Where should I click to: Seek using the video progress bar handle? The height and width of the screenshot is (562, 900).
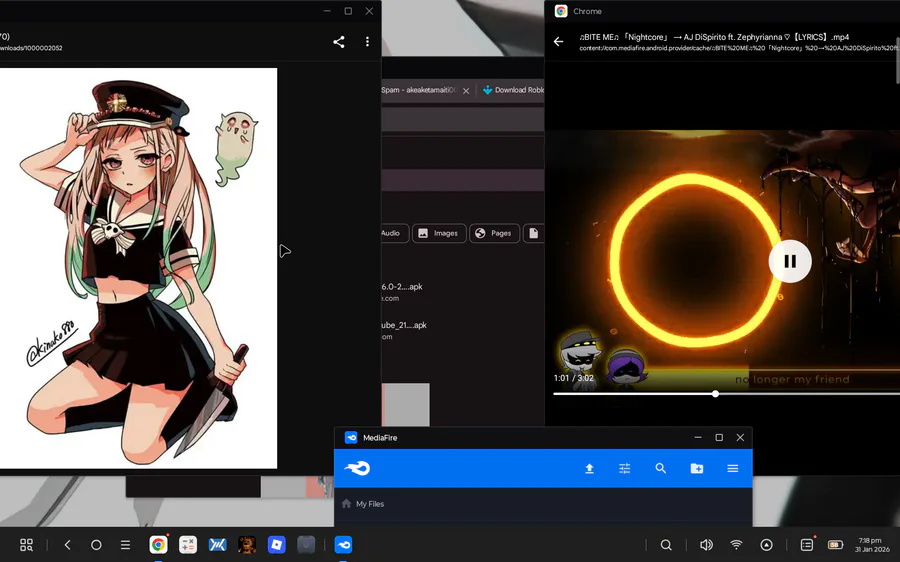[x=715, y=394]
